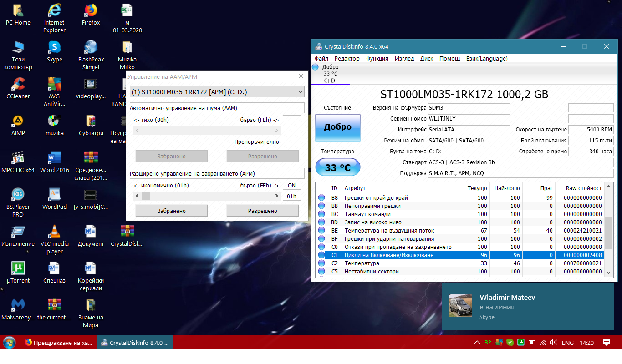The height and width of the screenshot is (364, 622).
Task: Launch Firefox from the desktop
Action: (91, 11)
